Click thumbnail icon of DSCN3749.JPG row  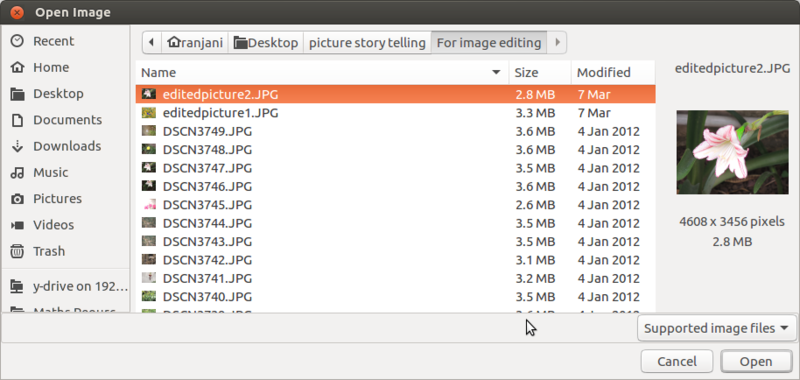(148, 131)
